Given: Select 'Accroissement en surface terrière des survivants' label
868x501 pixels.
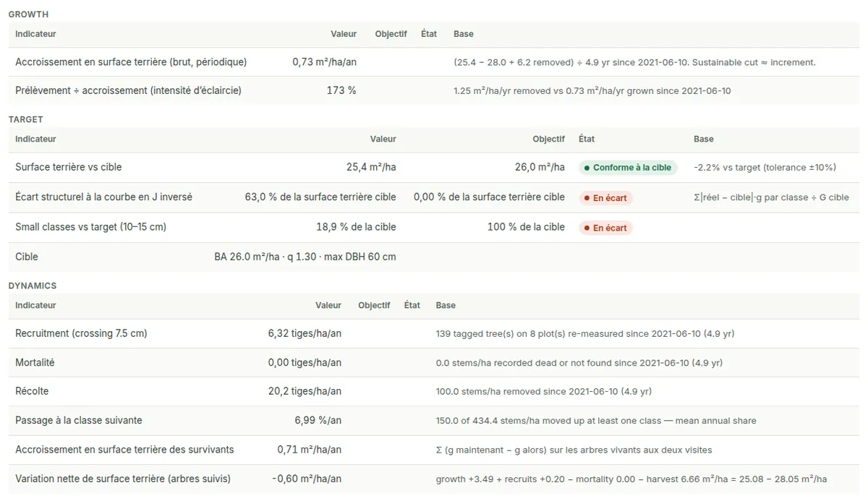Looking at the screenshot, I should pos(124,450).
